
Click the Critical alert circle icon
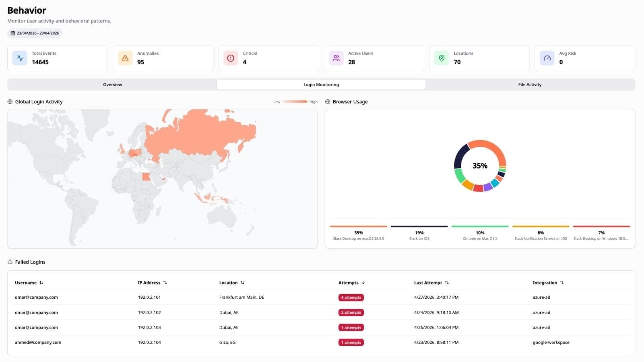point(231,58)
